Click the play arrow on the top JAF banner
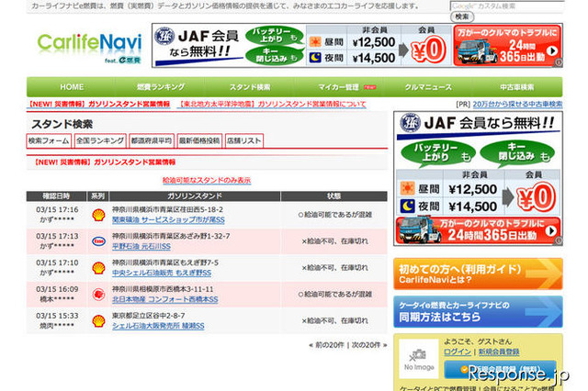588x391 pixels. click(x=551, y=50)
